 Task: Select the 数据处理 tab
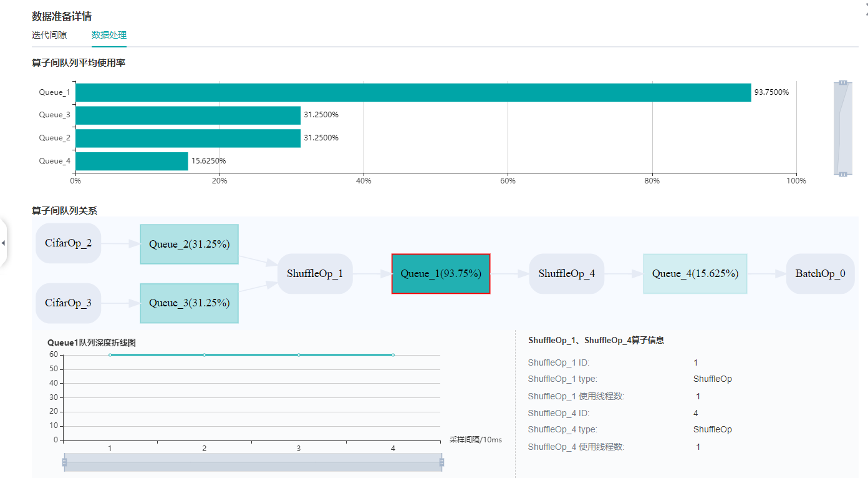(x=109, y=35)
